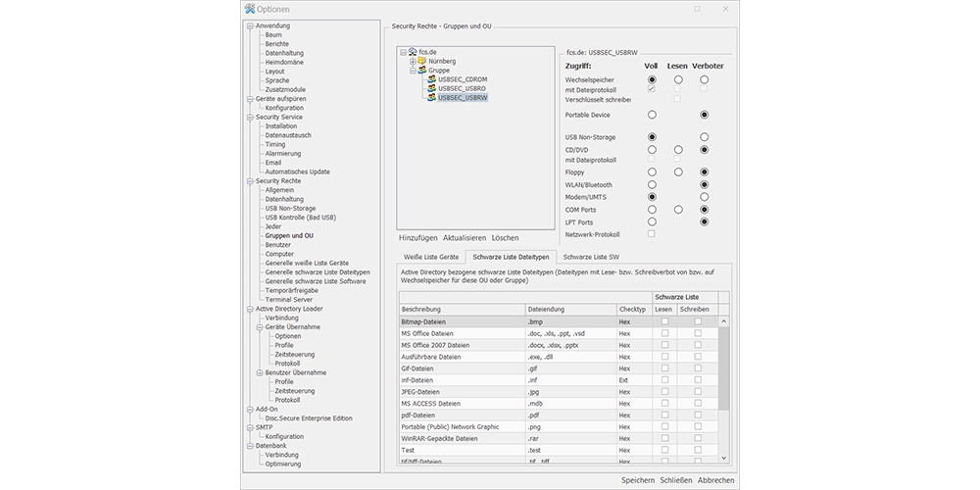
Task: Select Voll access for USB Non-Storage
Action: tap(652, 137)
